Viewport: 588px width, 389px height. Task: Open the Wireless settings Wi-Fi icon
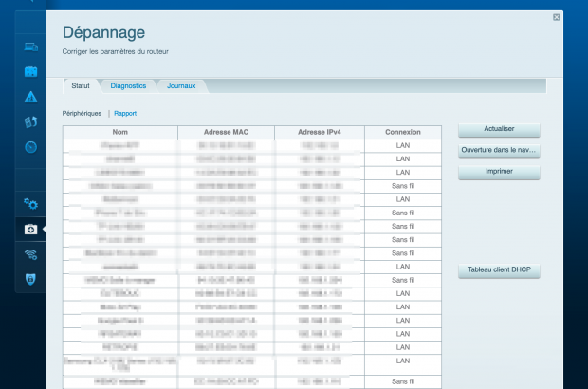point(30,254)
